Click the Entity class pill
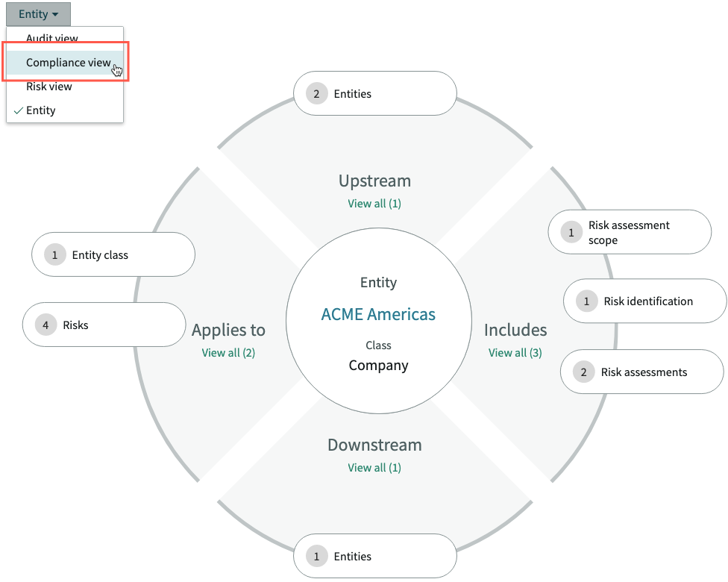This screenshot has width=728, height=582. click(x=113, y=254)
